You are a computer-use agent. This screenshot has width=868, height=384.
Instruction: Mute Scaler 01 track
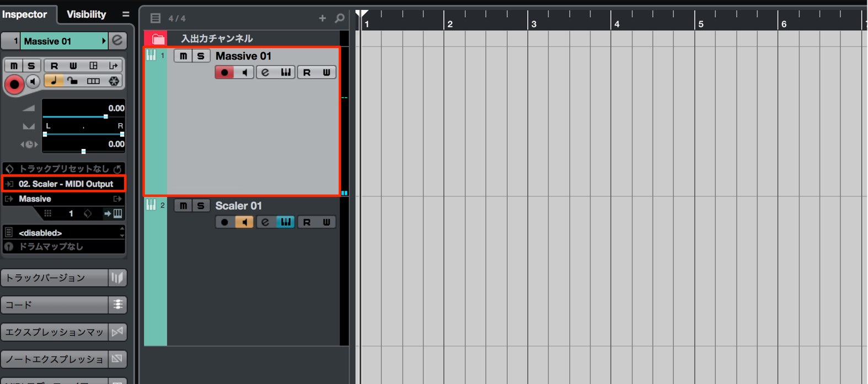tap(183, 206)
